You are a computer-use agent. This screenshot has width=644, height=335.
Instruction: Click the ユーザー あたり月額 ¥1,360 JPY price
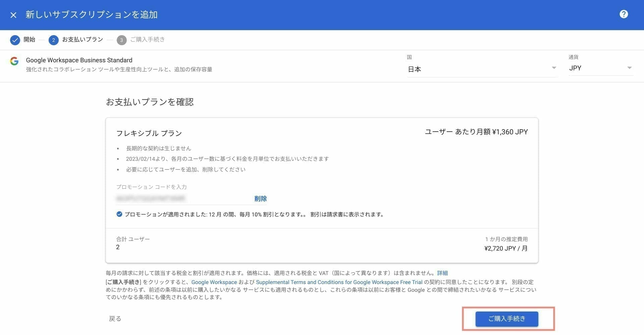pyautogui.click(x=476, y=132)
